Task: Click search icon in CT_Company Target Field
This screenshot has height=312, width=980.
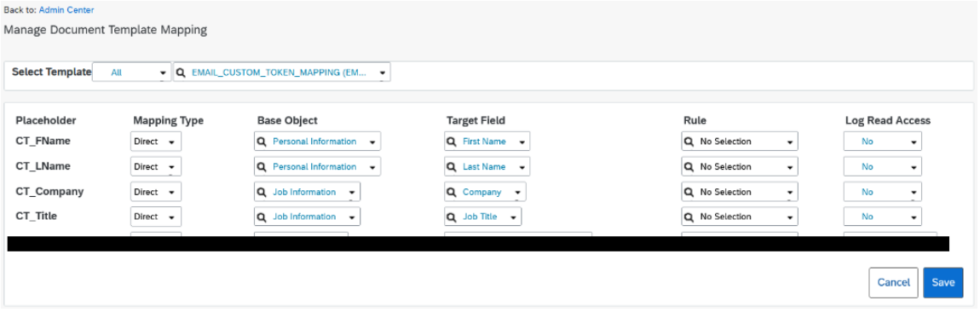Action: 452,192
